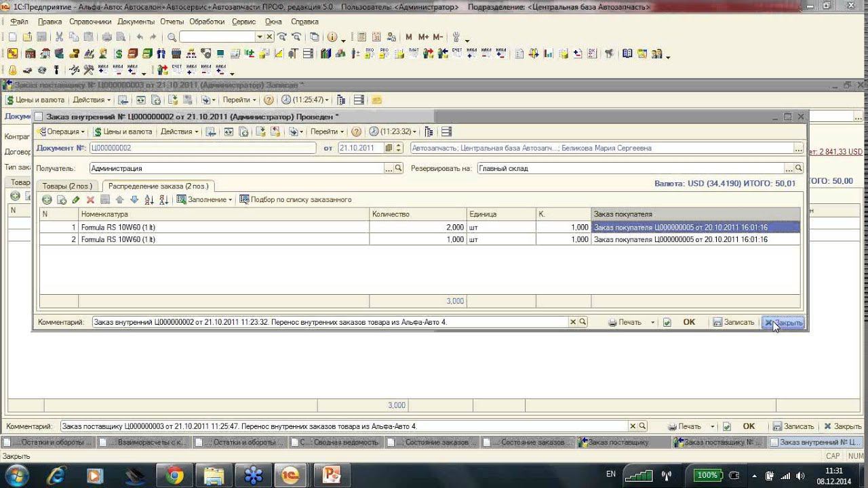Click Записать in internal order window
868x488 pixels.
(x=733, y=323)
